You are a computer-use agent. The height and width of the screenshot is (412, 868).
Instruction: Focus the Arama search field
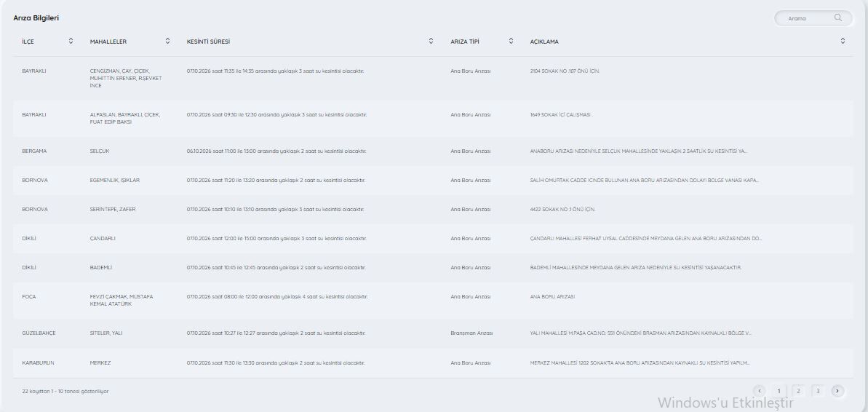coord(813,18)
